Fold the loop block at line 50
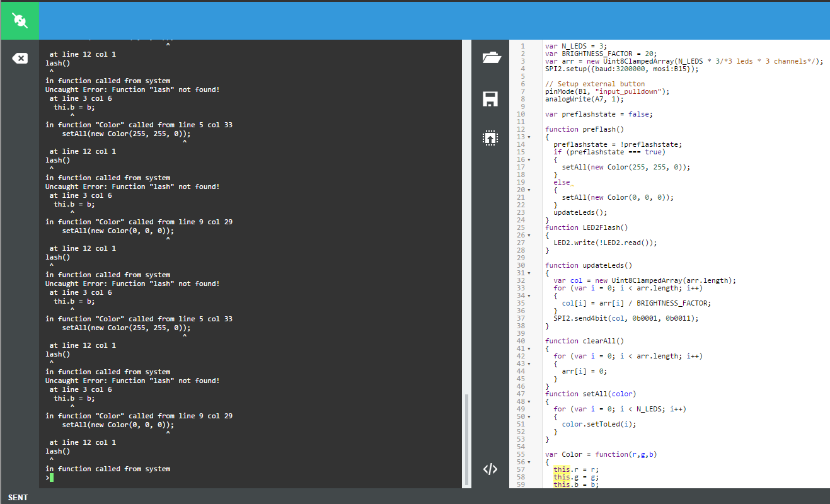Image resolution: width=830 pixels, height=504 pixels. pyautogui.click(x=529, y=416)
